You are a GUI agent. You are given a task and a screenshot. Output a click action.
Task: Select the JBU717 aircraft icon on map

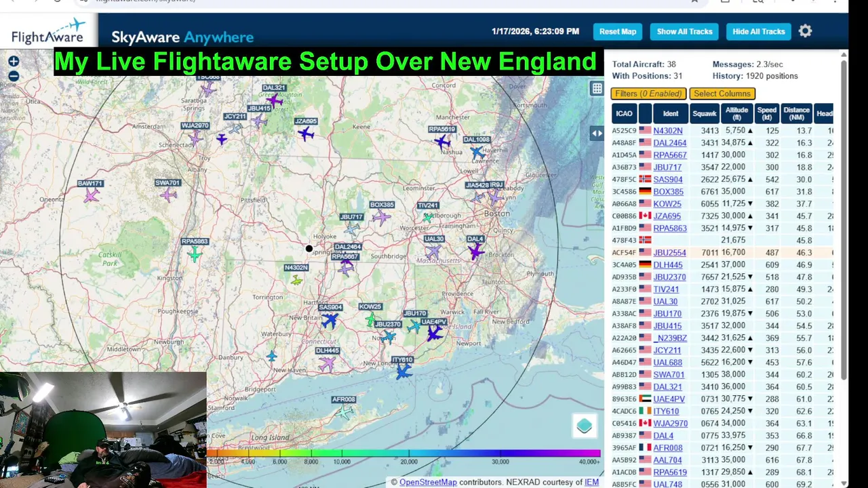352,229
